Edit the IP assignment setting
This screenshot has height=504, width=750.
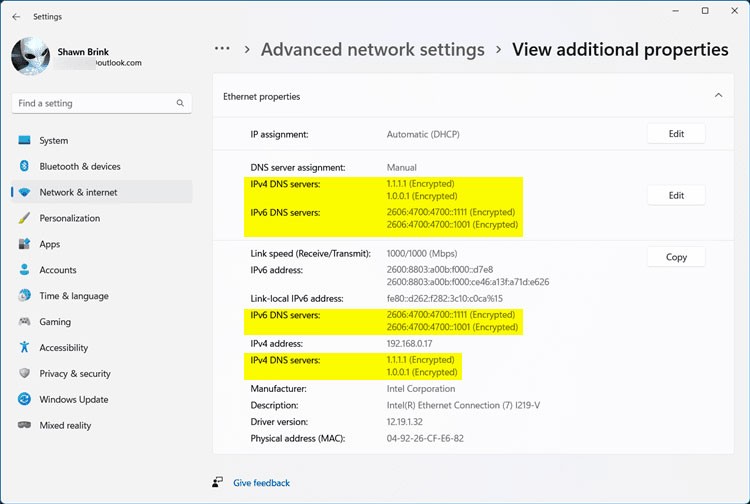(676, 134)
